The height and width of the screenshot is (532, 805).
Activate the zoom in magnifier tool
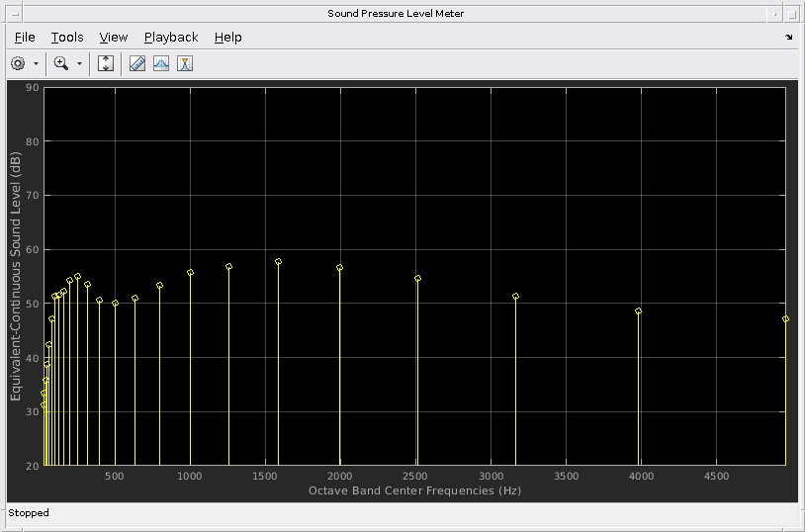(61, 63)
